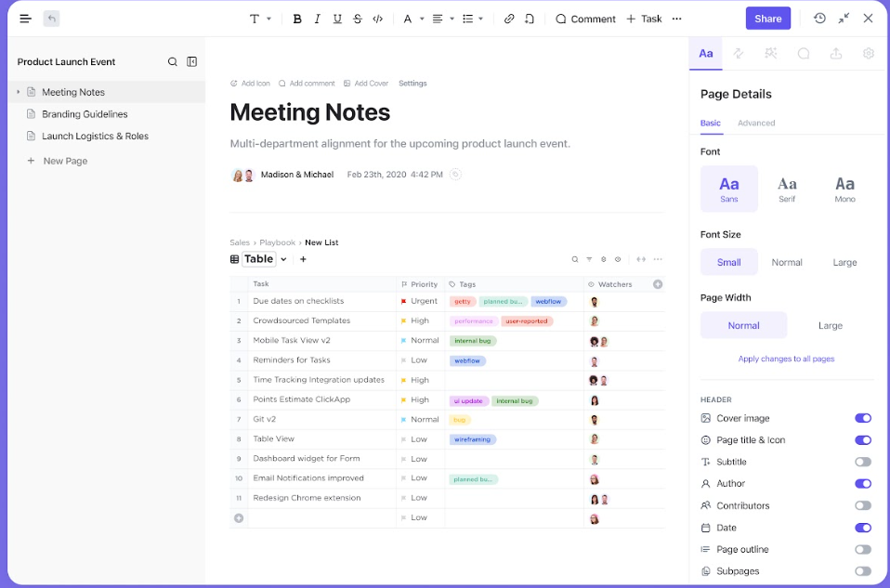890x588 pixels.
Task: Choose Large page width
Action: point(830,326)
